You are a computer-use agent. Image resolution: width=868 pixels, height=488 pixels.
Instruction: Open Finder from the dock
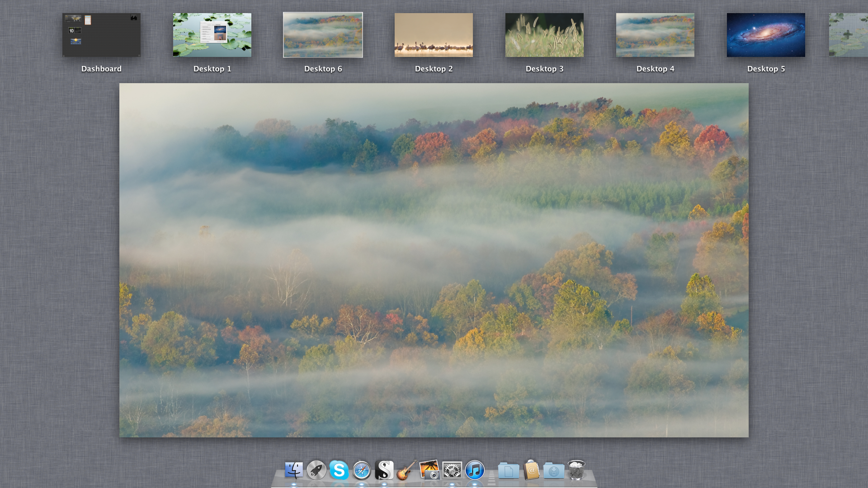coord(294,470)
